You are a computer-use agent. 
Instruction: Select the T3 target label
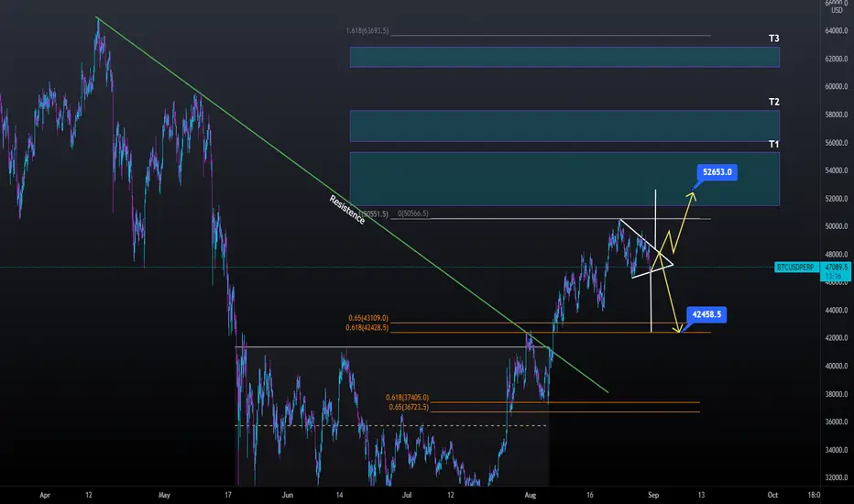[774, 38]
